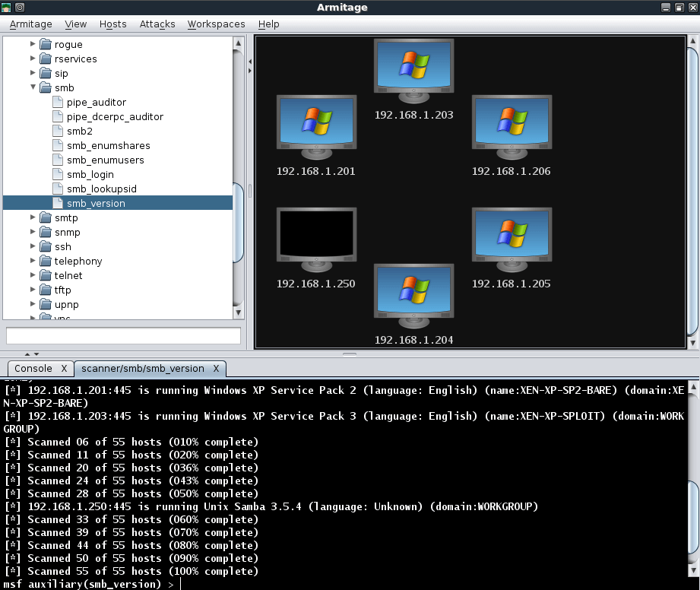Select the smb_login module
700x590 pixels.
90,174
